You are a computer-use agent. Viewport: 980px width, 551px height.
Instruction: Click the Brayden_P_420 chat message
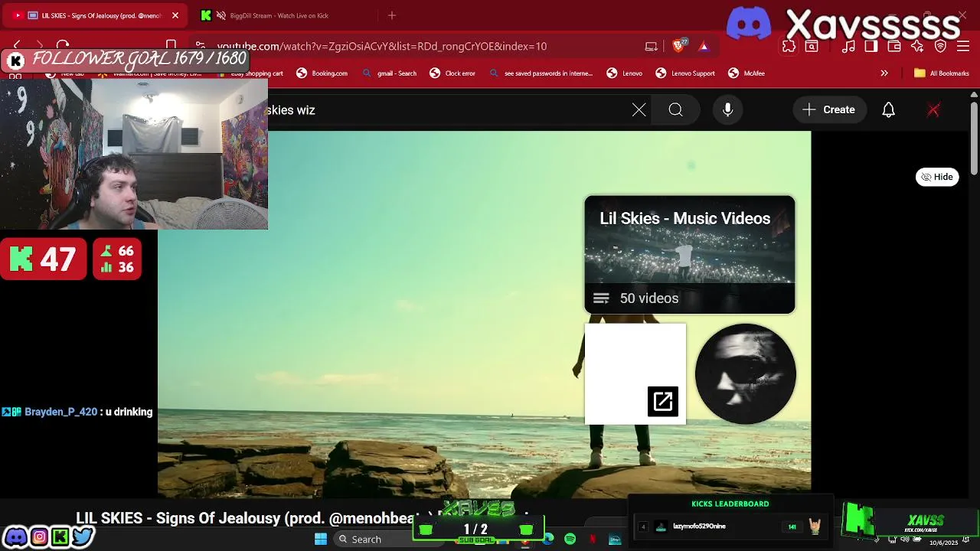[x=77, y=412]
